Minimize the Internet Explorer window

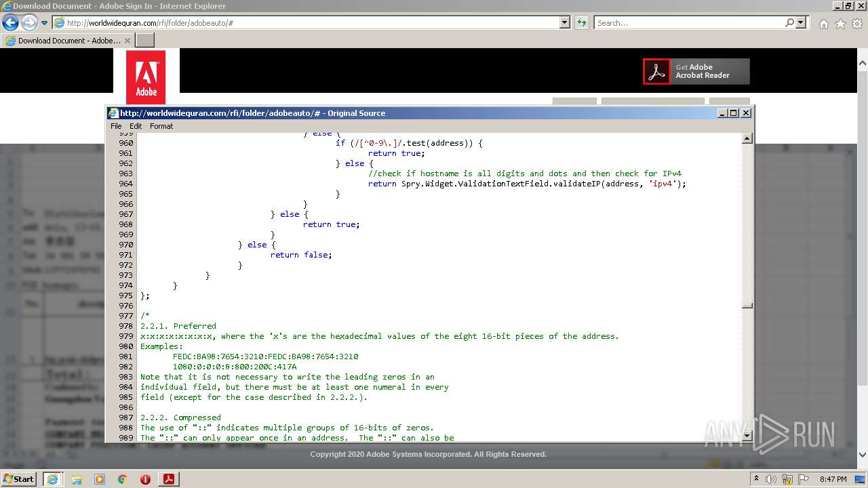click(x=837, y=6)
